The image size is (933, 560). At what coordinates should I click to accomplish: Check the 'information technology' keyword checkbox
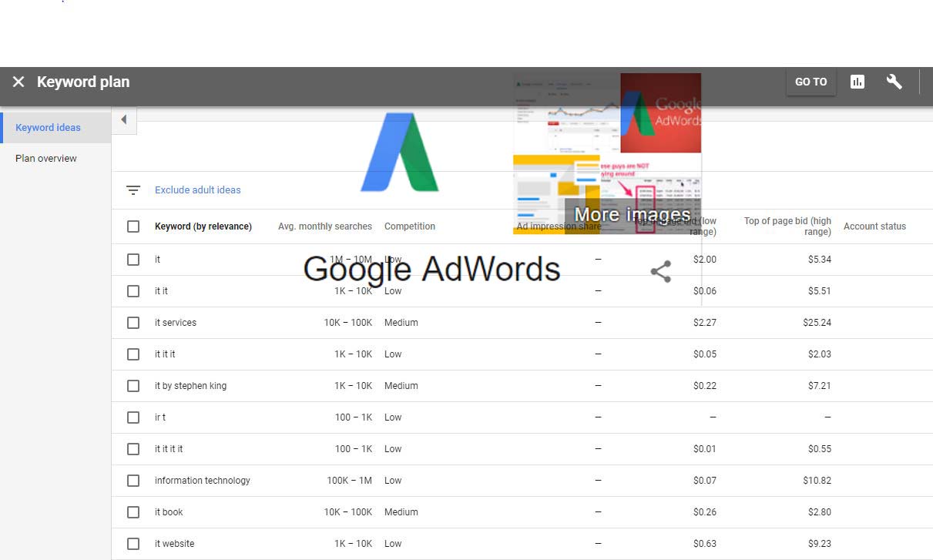coord(133,480)
